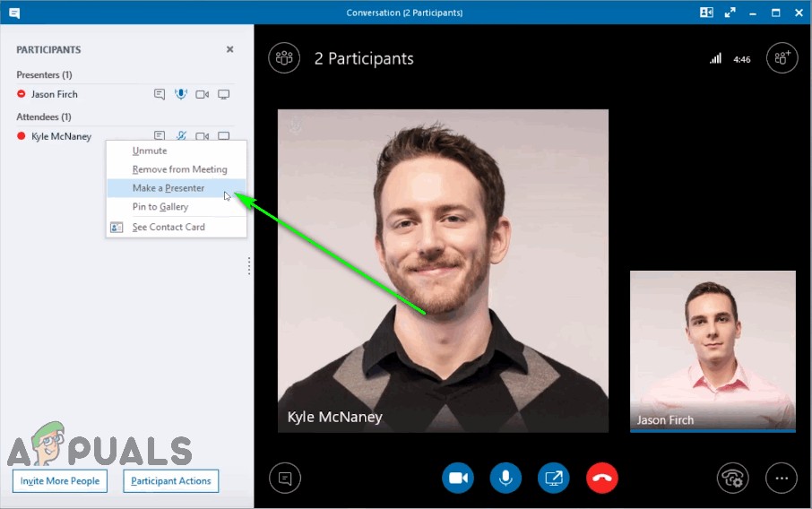Choose Remove from Meeting

point(176,169)
